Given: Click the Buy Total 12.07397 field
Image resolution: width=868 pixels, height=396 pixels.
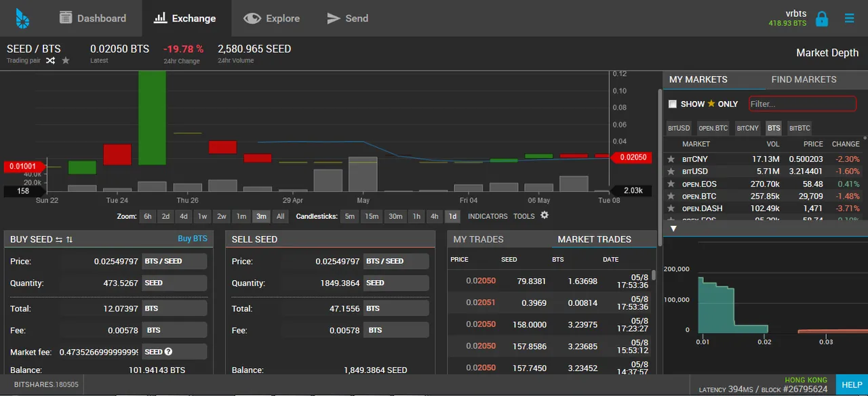Looking at the screenshot, I should pyautogui.click(x=100, y=309).
